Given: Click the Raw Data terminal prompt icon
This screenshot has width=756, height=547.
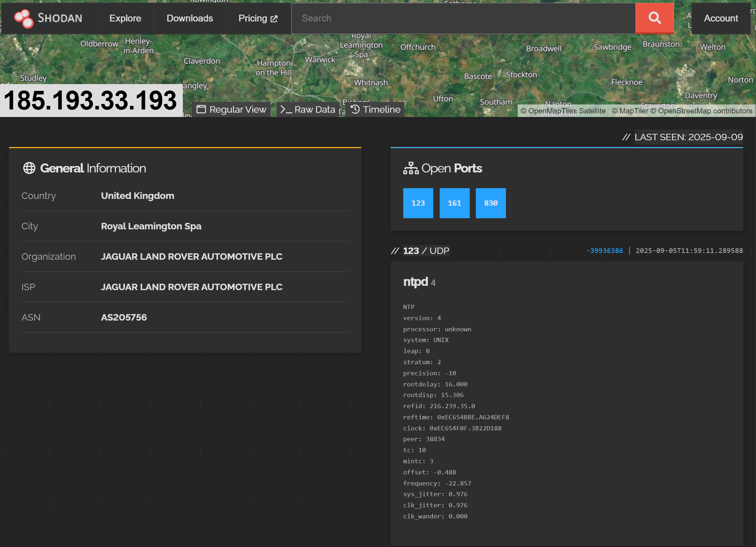Looking at the screenshot, I should point(286,109).
